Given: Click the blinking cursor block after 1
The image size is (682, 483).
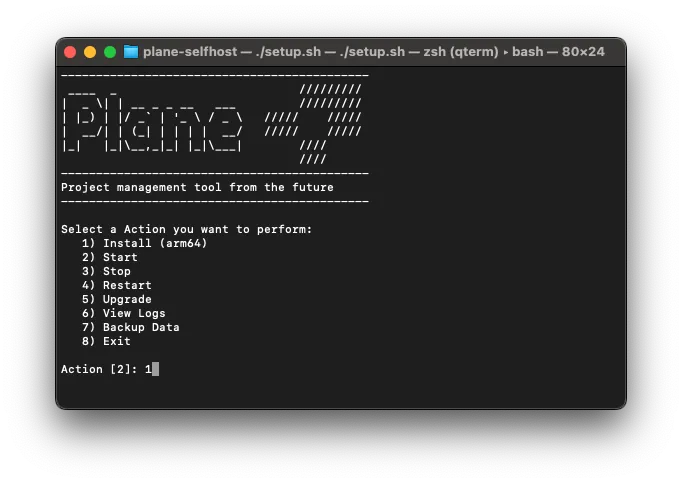Looking at the screenshot, I should pos(155,369).
